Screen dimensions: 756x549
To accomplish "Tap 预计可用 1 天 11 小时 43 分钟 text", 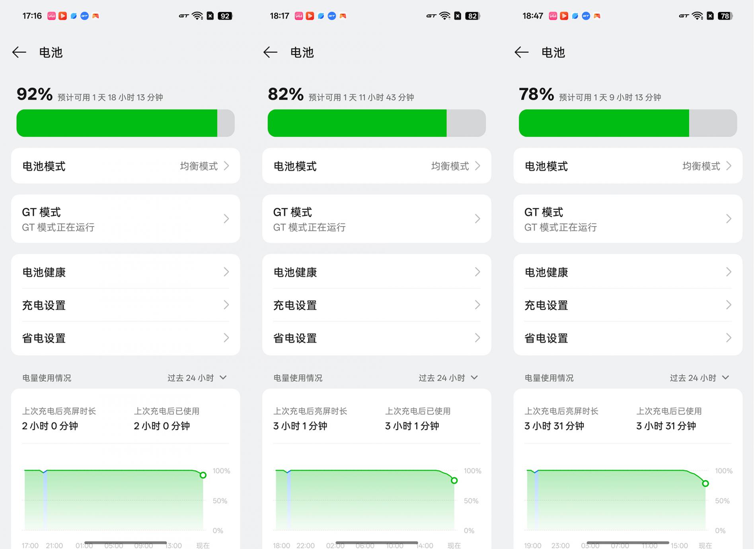I will tap(361, 97).
